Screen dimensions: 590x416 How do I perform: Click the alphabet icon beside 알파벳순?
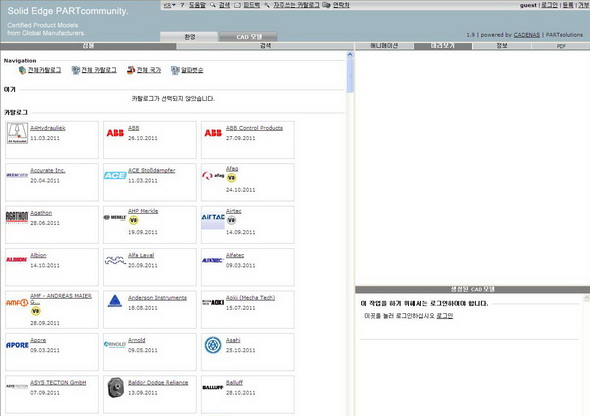pos(175,70)
